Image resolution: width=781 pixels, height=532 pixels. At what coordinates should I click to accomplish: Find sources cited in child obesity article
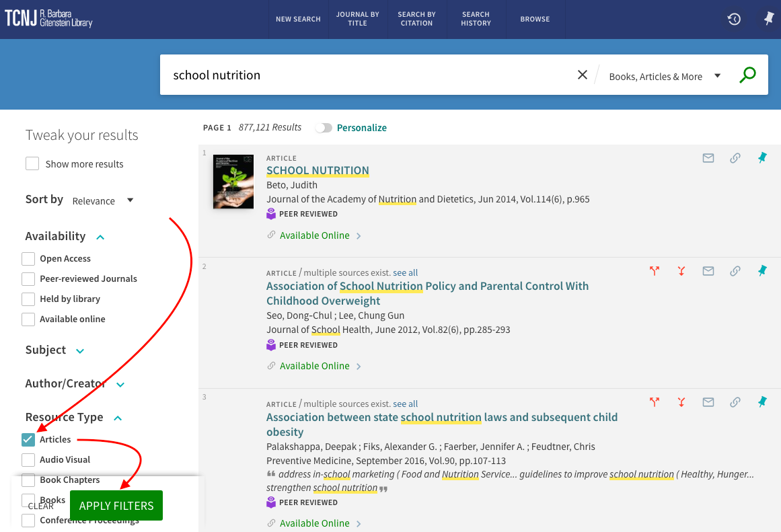click(x=681, y=402)
